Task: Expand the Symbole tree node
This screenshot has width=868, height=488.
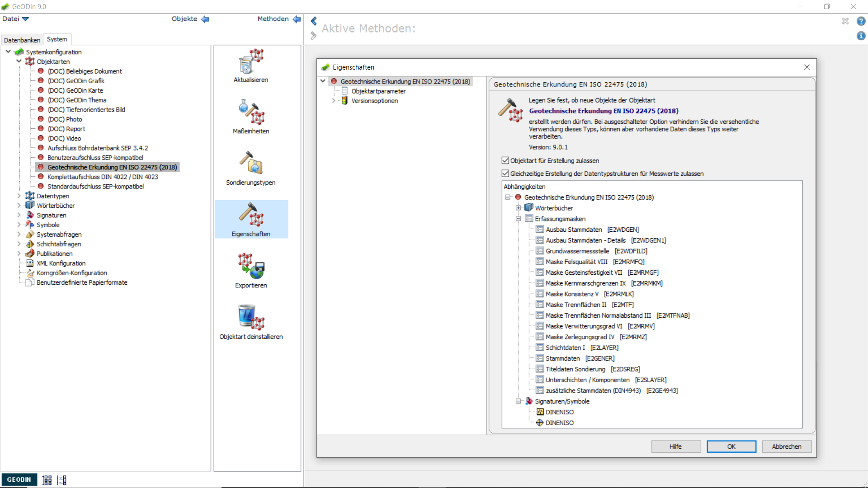Action: [19, 225]
